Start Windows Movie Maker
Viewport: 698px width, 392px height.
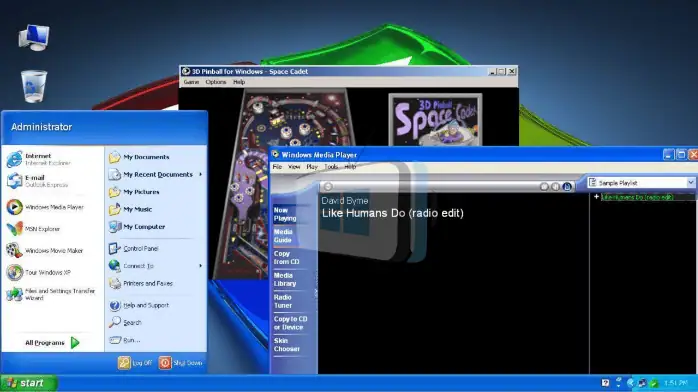click(x=45, y=251)
